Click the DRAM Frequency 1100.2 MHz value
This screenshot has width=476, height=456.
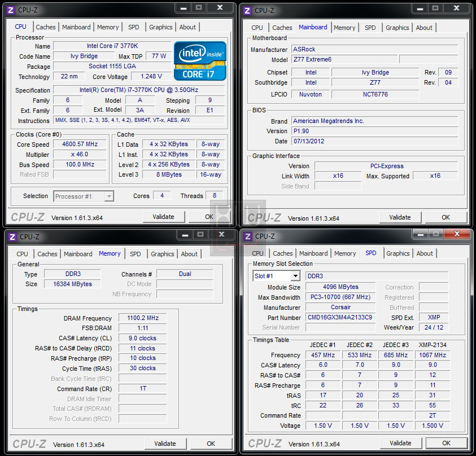143,318
